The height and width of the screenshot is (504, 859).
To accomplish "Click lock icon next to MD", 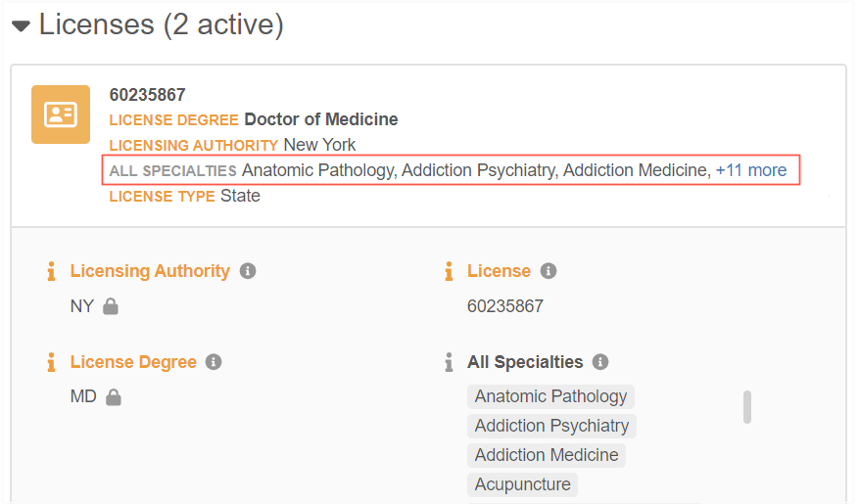I will (114, 397).
